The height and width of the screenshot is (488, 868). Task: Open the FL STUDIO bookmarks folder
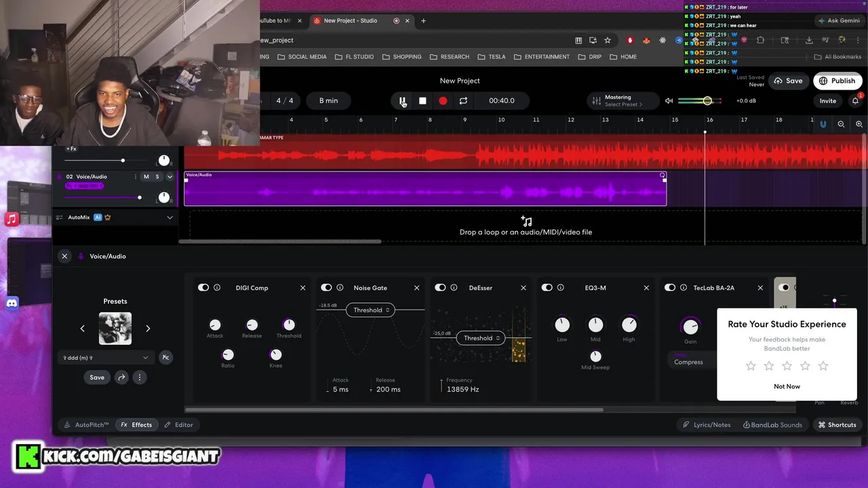click(x=354, y=57)
